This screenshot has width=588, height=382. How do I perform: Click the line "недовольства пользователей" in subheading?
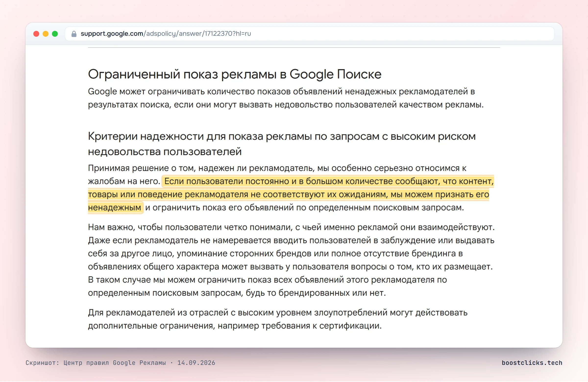(165, 152)
